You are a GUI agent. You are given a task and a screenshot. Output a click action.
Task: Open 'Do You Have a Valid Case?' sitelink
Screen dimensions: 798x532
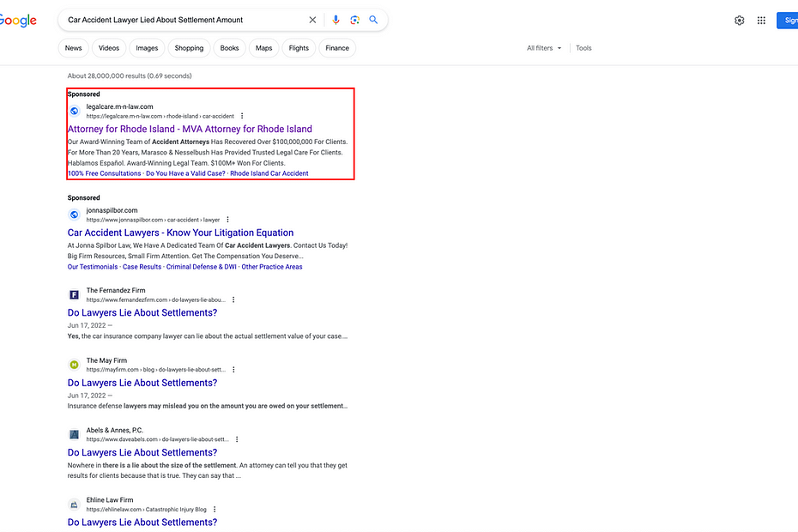pos(185,173)
